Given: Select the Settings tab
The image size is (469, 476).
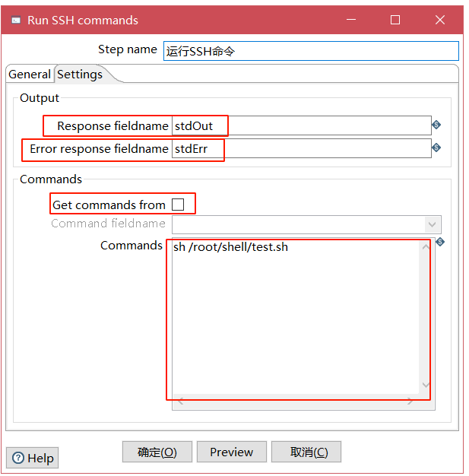Looking at the screenshot, I should point(80,75).
